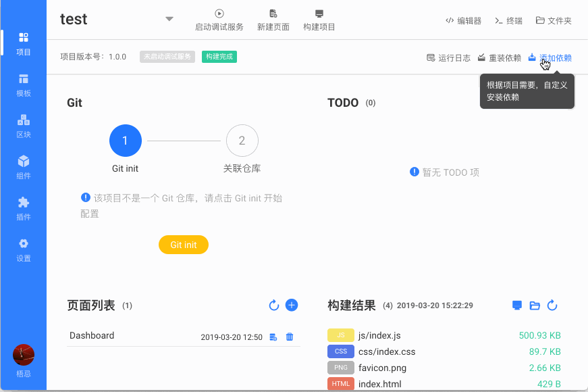Open the 模板 templates section
Screen dimensions: 588x392
click(x=23, y=85)
